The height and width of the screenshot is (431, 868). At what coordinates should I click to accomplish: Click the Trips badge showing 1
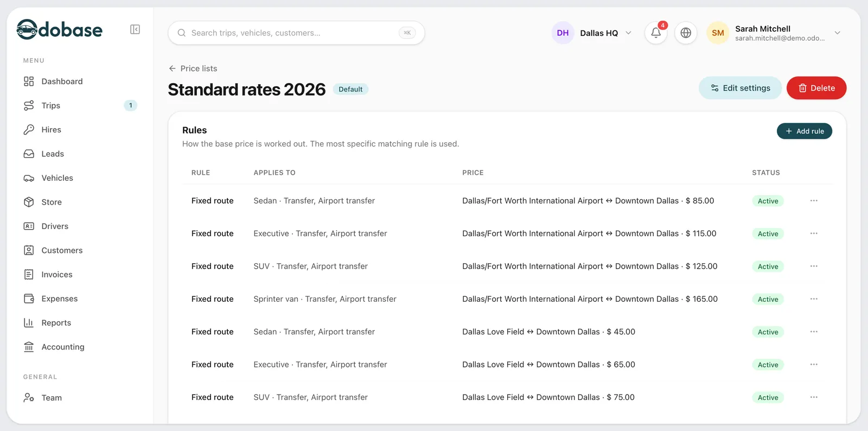tap(130, 105)
